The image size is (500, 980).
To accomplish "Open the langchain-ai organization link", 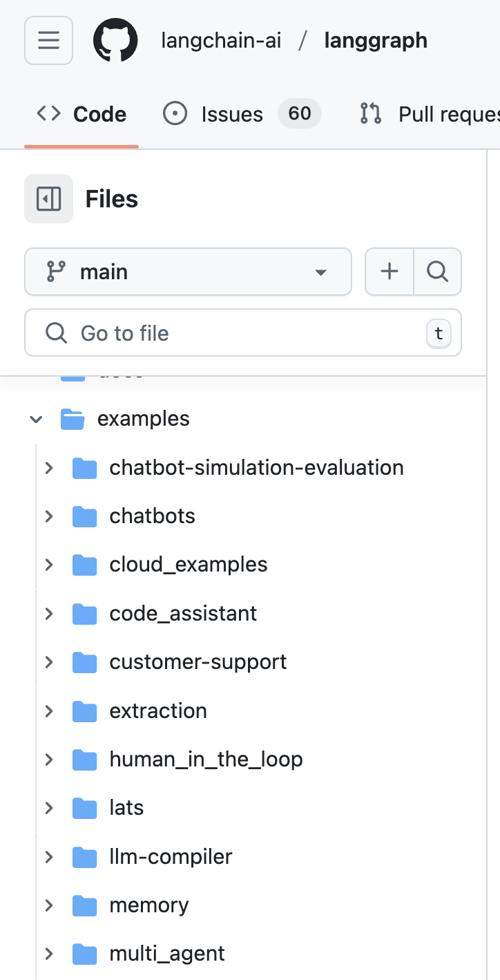I will tap(221, 41).
